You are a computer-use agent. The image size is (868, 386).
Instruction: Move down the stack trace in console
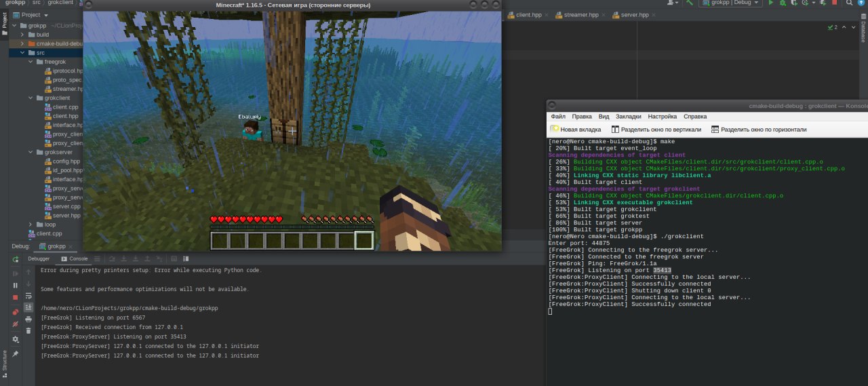[x=28, y=284]
